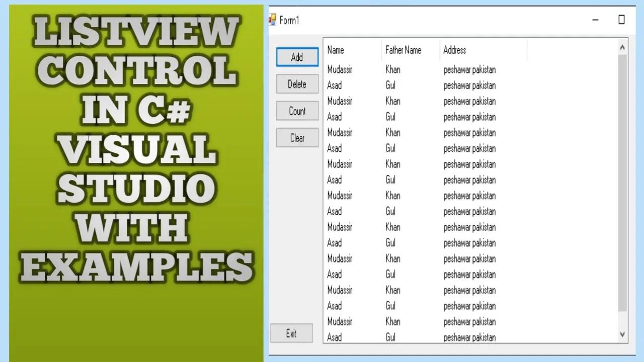644x362 pixels.
Task: Click the Father Name column header
Action: [x=411, y=50]
